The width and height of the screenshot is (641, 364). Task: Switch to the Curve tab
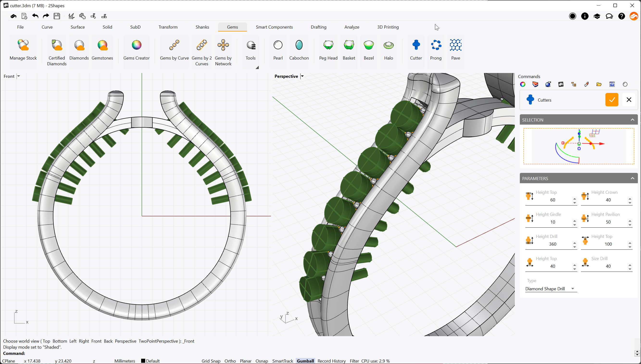47,27
